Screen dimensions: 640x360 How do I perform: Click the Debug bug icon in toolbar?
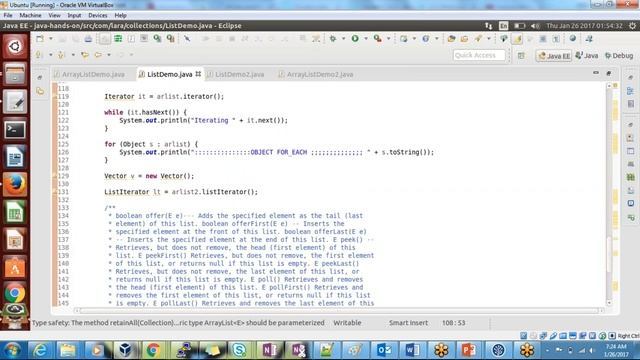coord(333,38)
